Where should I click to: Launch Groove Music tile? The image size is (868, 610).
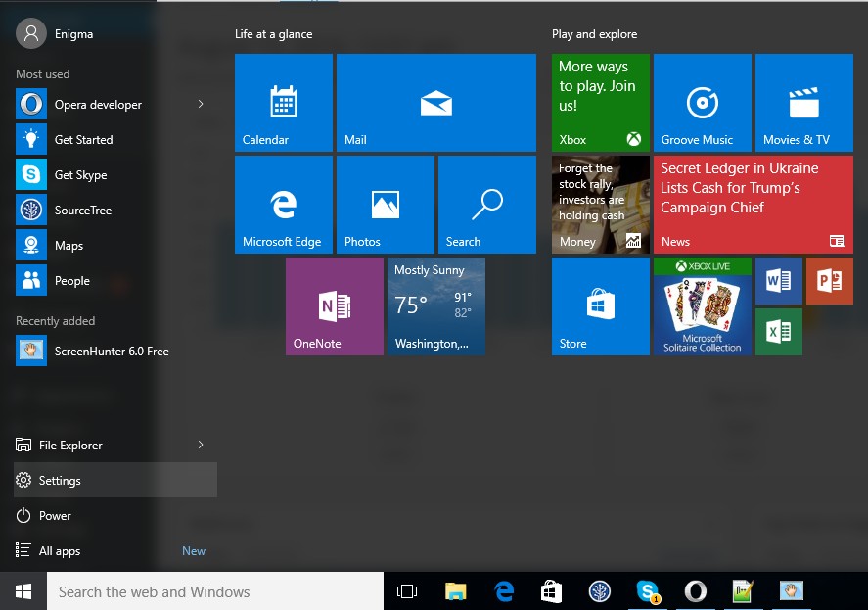(x=703, y=103)
